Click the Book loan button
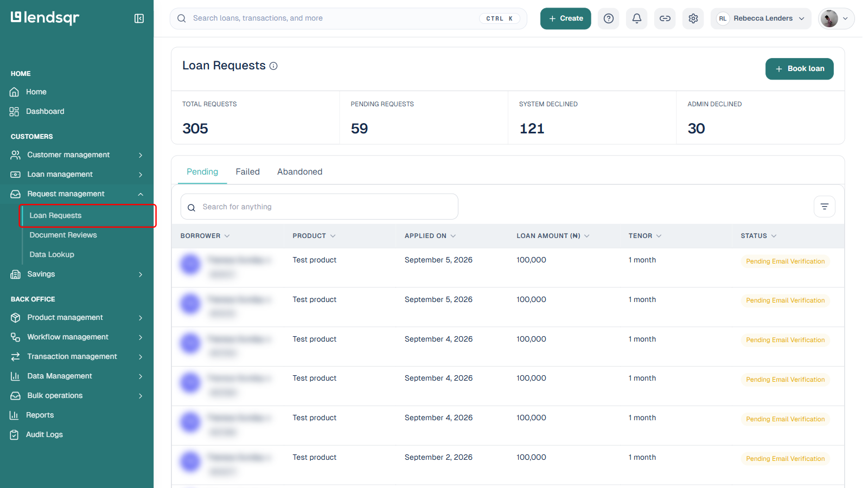This screenshot has width=868, height=488. click(800, 69)
